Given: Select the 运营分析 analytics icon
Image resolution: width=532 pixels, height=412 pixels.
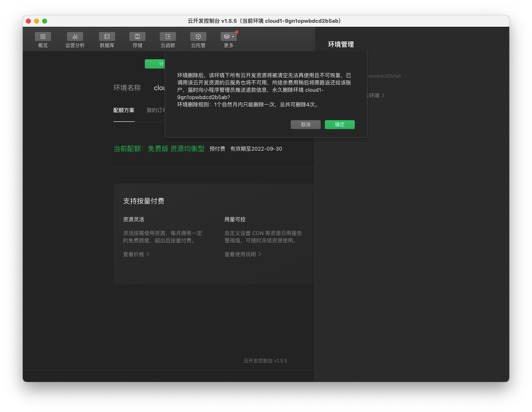Looking at the screenshot, I should tap(75, 37).
